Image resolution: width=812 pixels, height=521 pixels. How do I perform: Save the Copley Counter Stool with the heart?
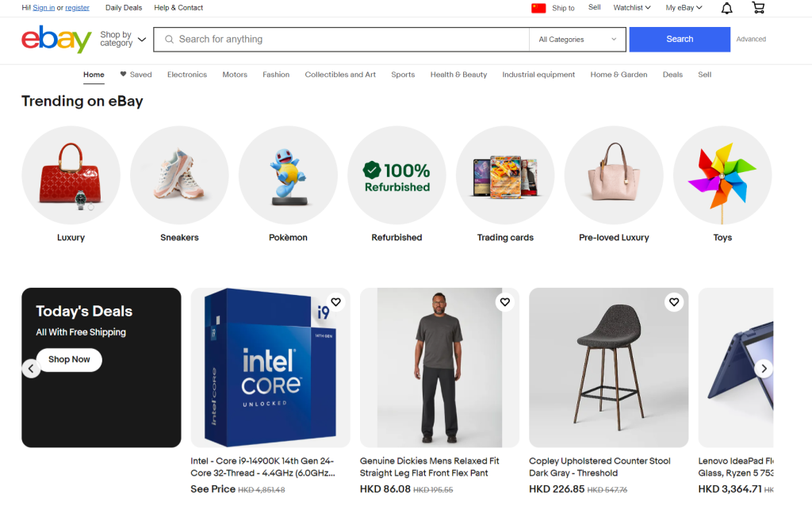pos(674,302)
